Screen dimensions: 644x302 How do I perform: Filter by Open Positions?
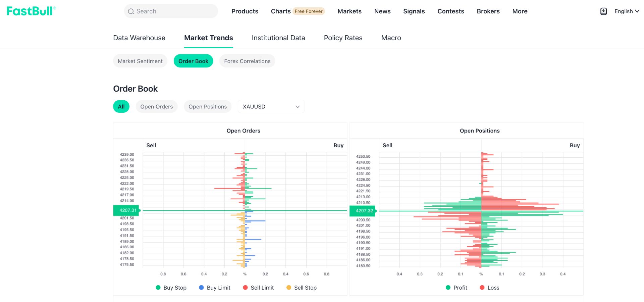click(208, 106)
